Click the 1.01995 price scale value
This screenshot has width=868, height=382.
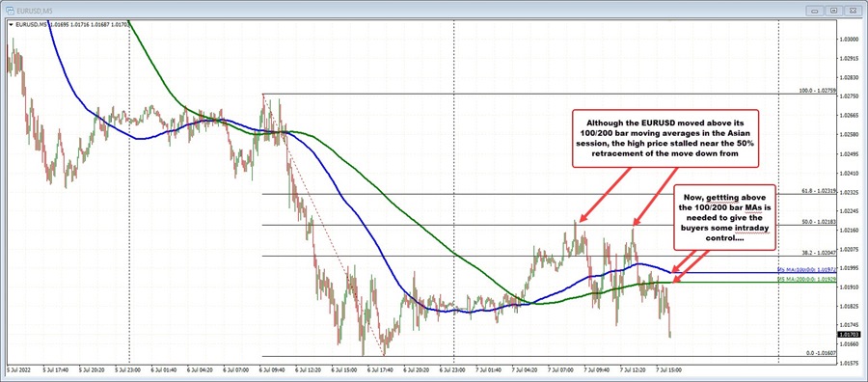click(849, 268)
